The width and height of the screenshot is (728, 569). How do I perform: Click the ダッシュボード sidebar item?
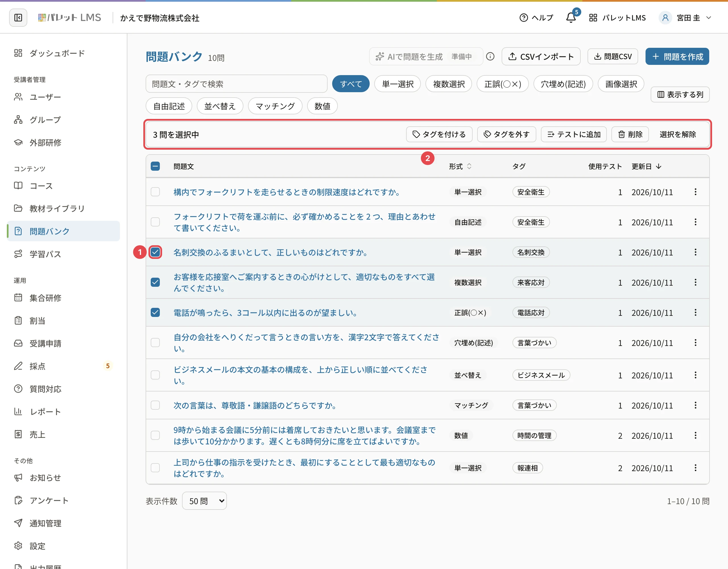(x=63, y=53)
